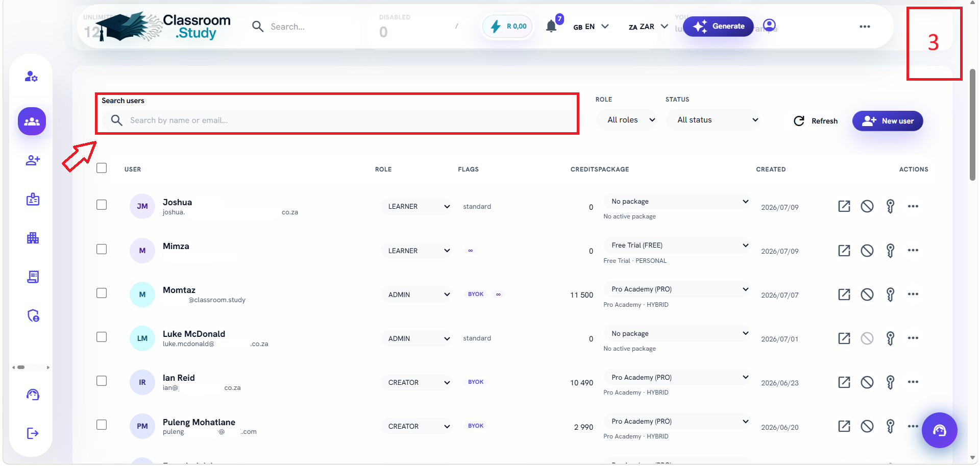Open the more-actions dots for Ian Reid
The image size is (980, 466).
pos(913,382)
